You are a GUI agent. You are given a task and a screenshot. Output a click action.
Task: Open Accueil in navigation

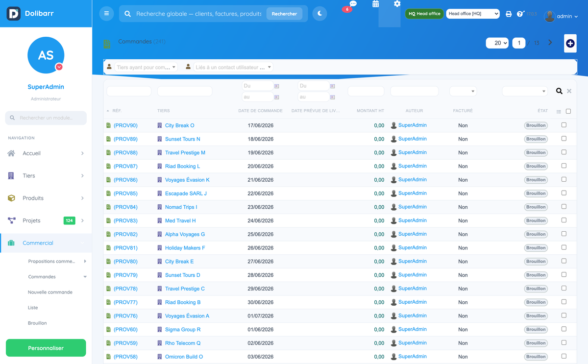click(46, 153)
